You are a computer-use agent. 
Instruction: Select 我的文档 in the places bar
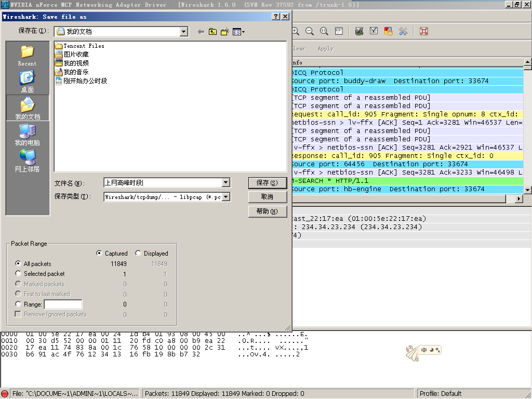(x=28, y=108)
